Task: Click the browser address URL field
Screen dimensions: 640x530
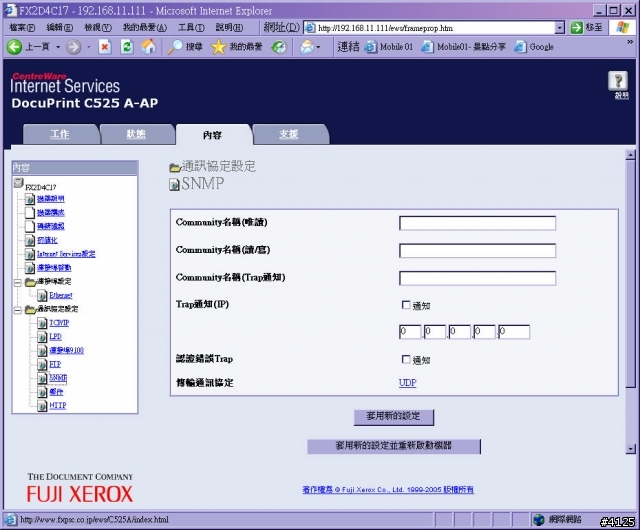Action: [436, 28]
